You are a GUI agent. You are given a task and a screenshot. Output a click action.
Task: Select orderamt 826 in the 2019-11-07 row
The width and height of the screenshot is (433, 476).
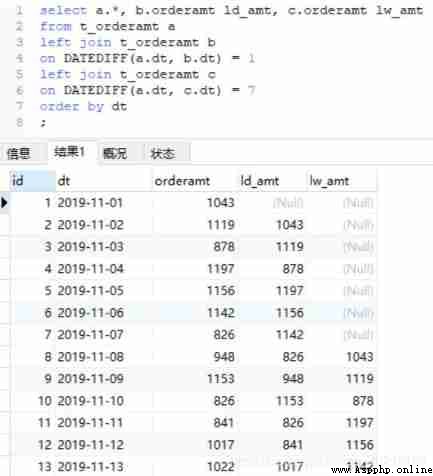point(224,335)
